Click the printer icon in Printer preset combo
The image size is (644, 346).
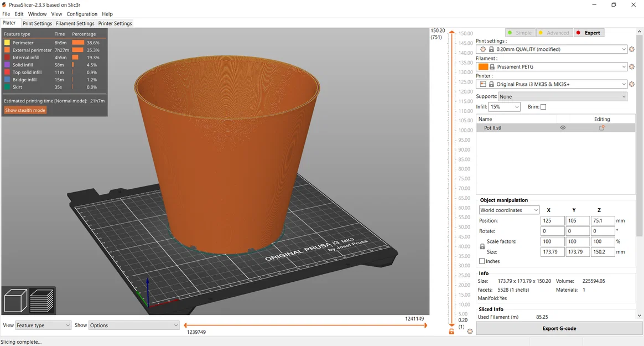pos(483,84)
